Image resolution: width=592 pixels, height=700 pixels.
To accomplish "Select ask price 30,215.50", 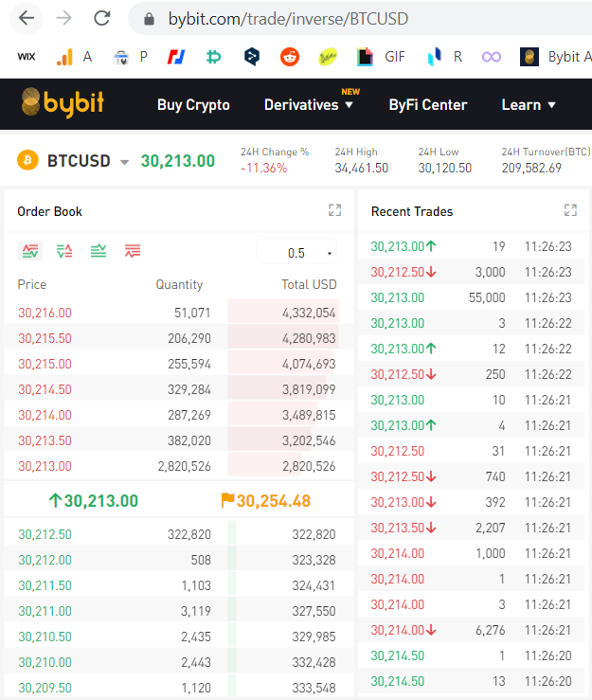I will (x=45, y=338).
